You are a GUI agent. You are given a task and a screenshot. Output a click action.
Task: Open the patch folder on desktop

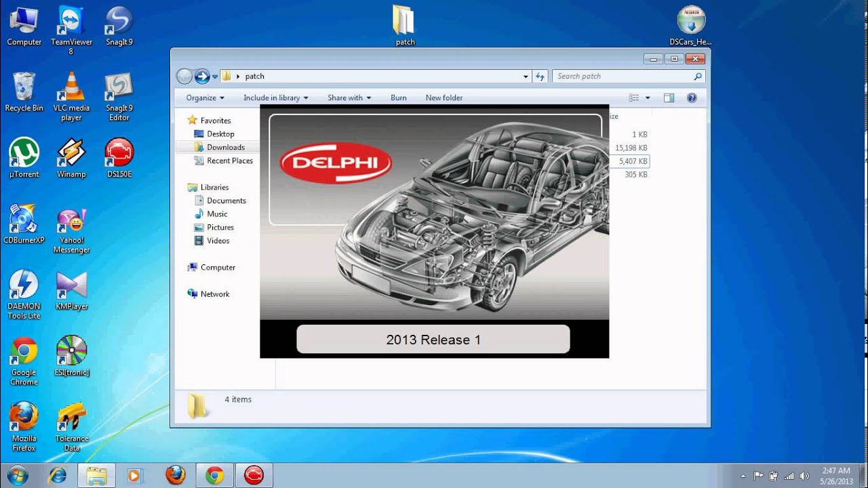point(405,24)
